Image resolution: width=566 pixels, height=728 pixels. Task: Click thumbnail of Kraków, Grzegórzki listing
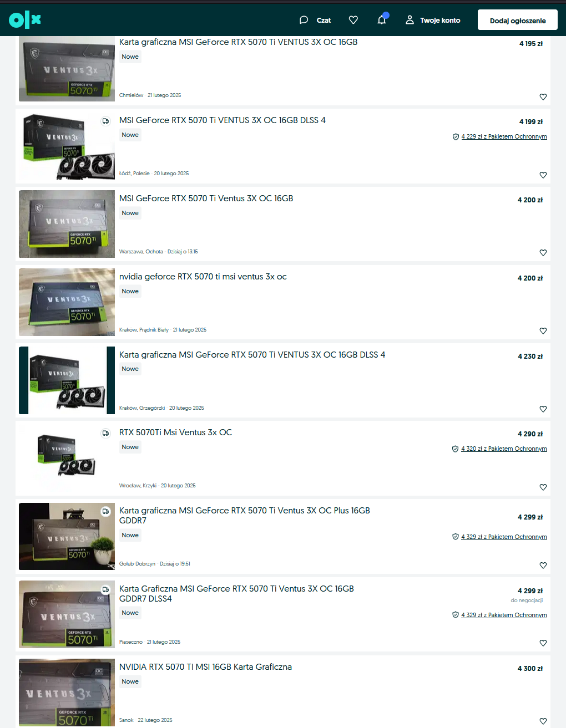(67, 380)
